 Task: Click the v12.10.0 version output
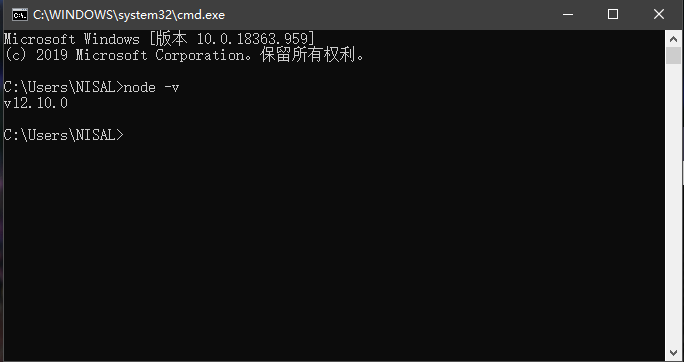(x=36, y=103)
